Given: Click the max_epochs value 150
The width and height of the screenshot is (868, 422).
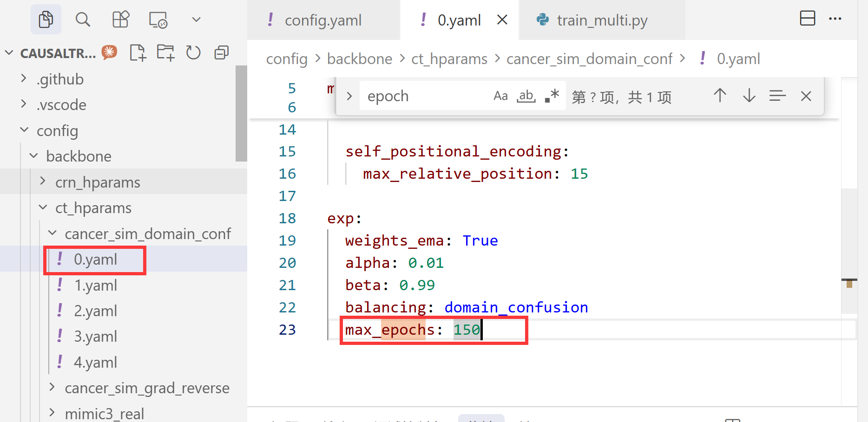Looking at the screenshot, I should 467,330.
